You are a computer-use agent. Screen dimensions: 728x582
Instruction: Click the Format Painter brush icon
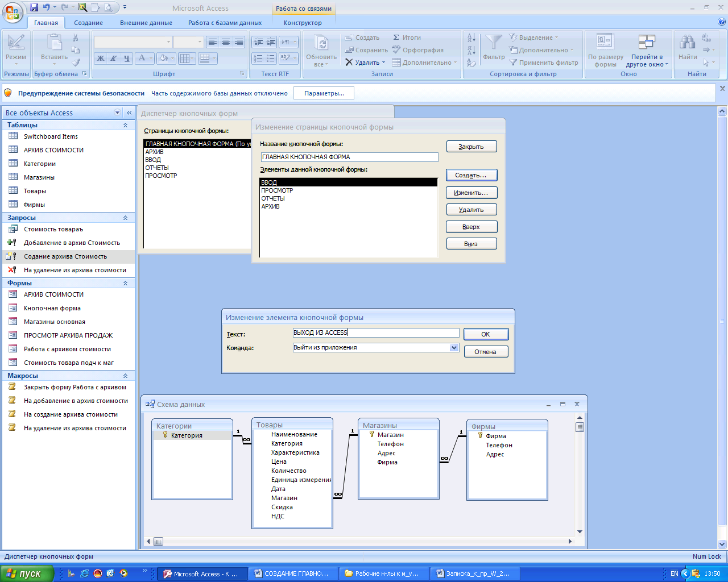tap(75, 63)
